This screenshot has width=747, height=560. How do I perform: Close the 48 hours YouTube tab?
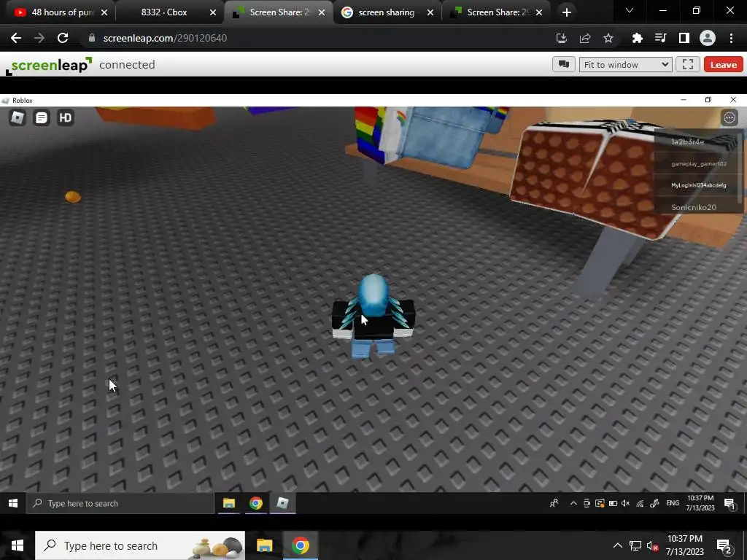coord(104,12)
